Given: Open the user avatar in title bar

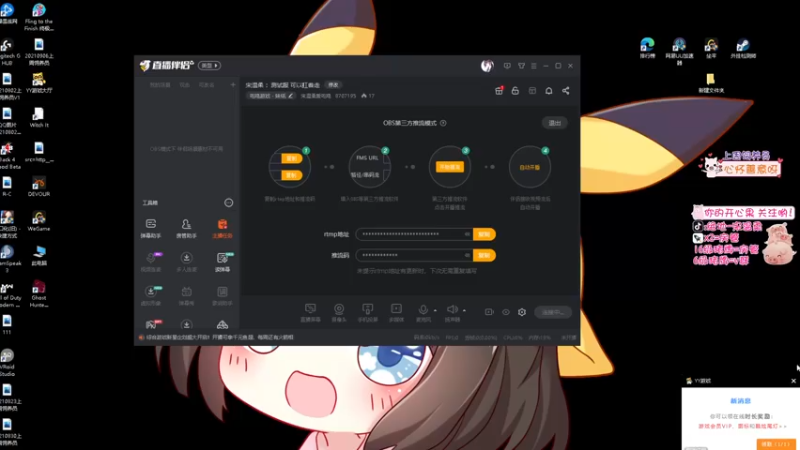Looking at the screenshot, I should 487,65.
